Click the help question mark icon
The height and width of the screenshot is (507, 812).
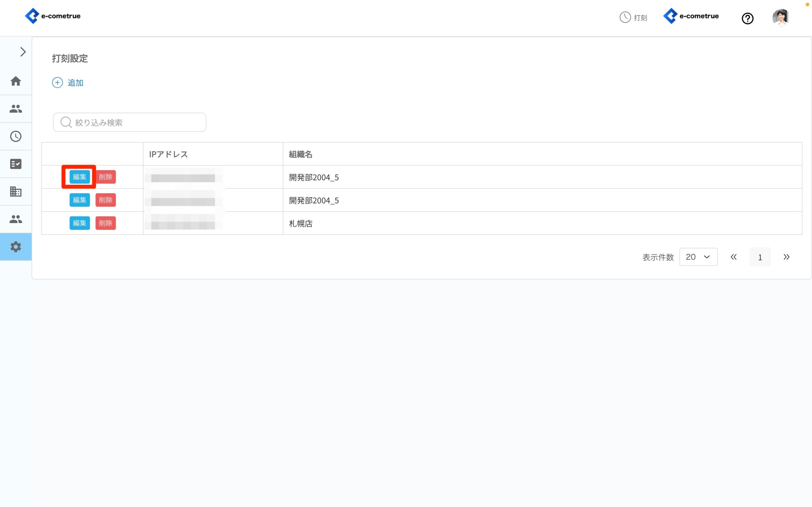pos(747,18)
